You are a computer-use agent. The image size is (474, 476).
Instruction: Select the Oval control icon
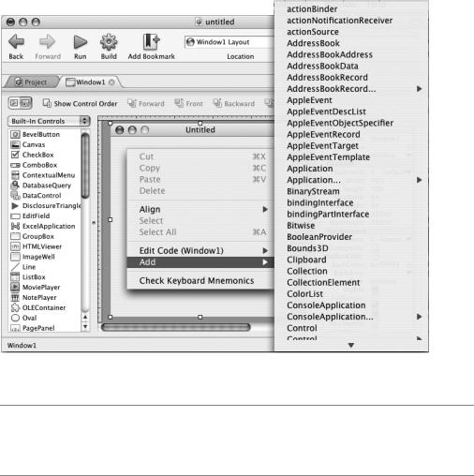(15, 318)
